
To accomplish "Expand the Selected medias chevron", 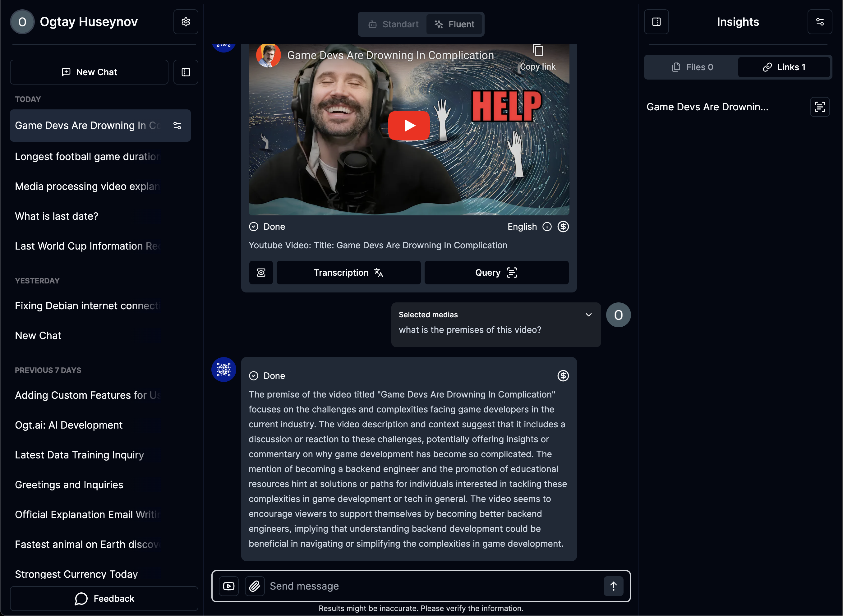I will (x=588, y=315).
